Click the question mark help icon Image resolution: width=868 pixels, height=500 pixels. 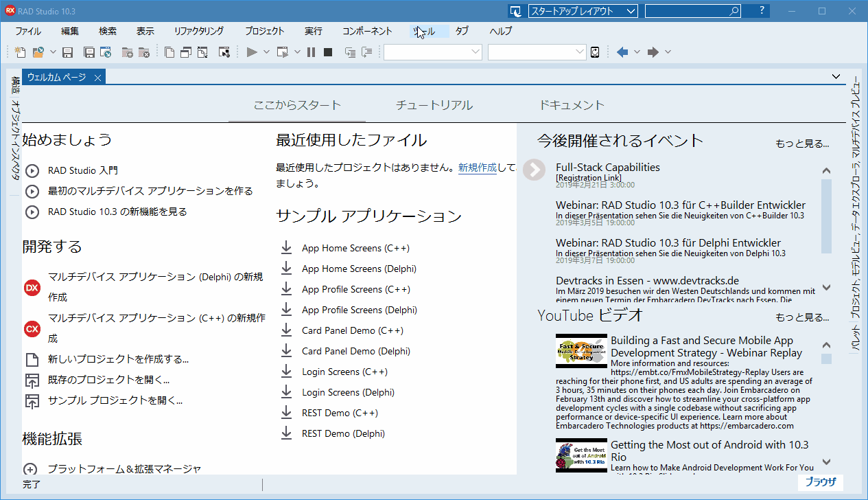point(762,11)
